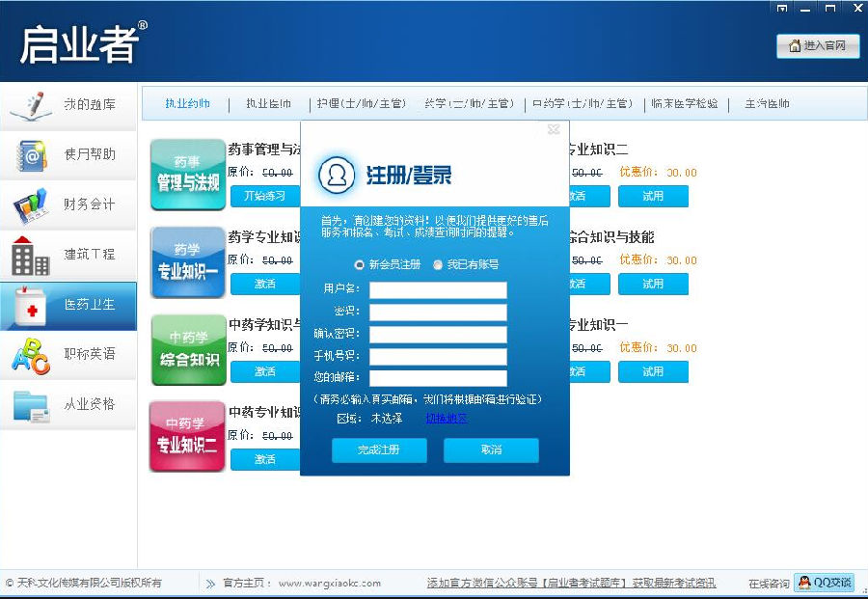Open 建筑工程 building icon

[x=30, y=255]
